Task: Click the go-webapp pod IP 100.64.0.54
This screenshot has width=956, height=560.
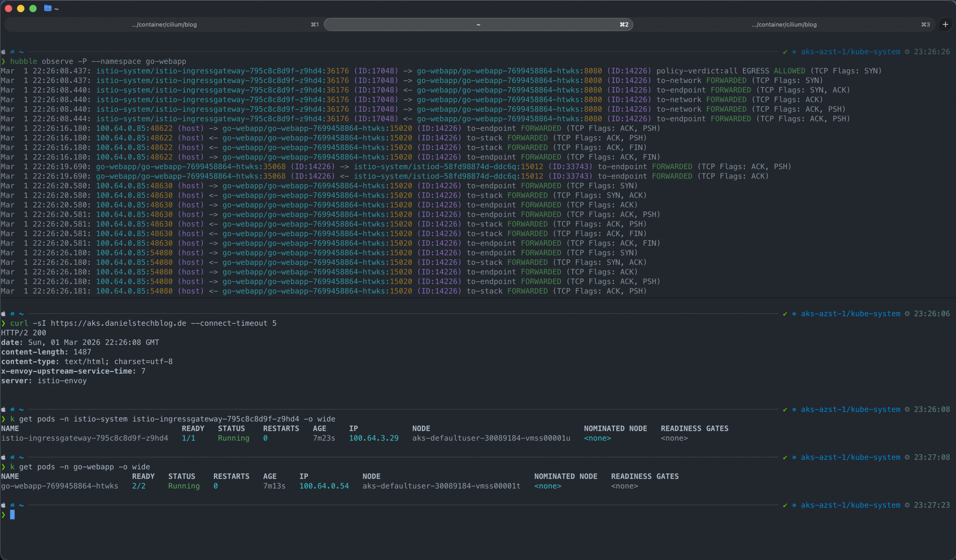Action: (324, 486)
